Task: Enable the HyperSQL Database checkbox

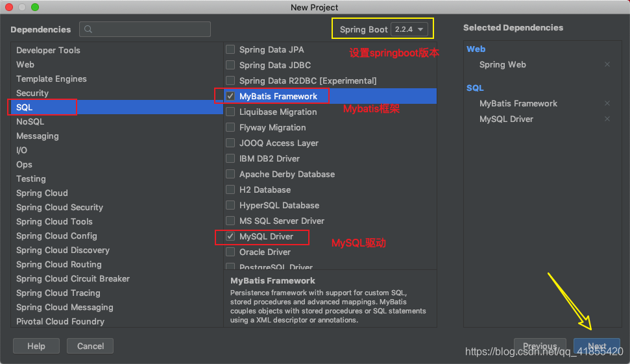Action: tap(230, 205)
